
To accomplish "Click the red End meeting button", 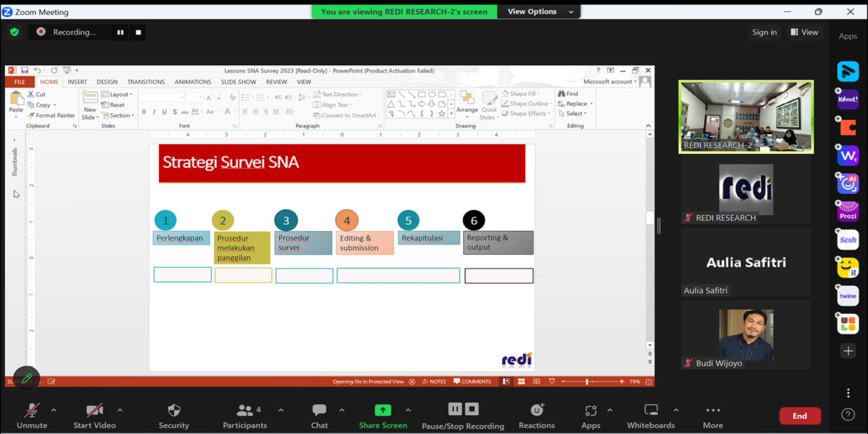I will click(x=800, y=416).
